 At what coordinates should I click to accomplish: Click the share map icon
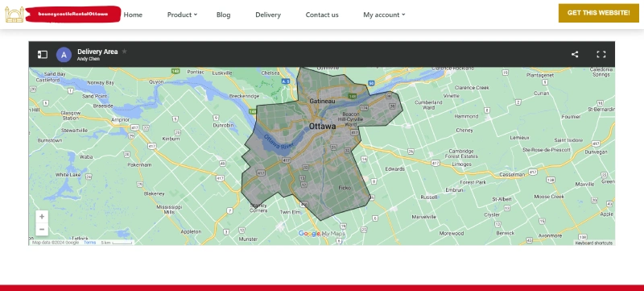(x=575, y=54)
